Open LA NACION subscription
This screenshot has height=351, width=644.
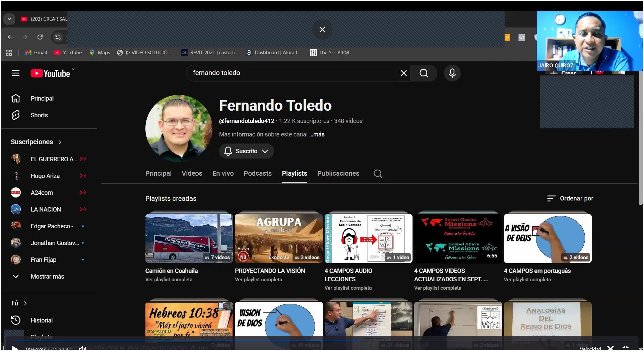coord(49,210)
